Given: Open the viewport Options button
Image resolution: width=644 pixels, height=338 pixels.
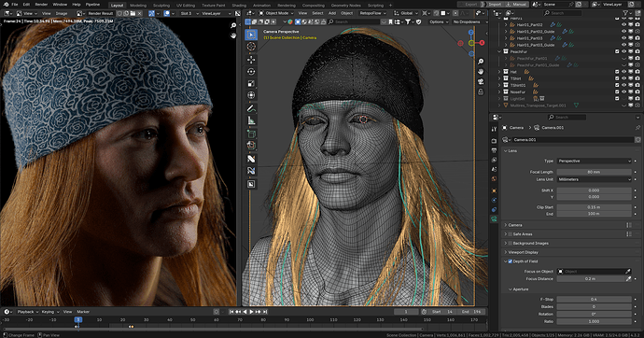Looking at the screenshot, I should [439, 21].
